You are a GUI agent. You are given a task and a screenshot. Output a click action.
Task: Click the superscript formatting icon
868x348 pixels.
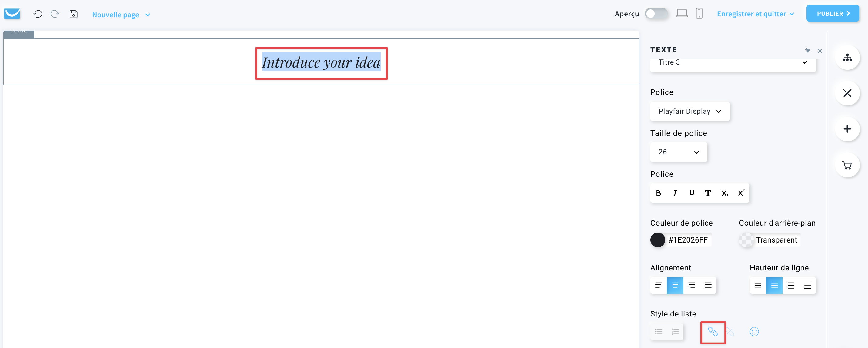pyautogui.click(x=741, y=193)
